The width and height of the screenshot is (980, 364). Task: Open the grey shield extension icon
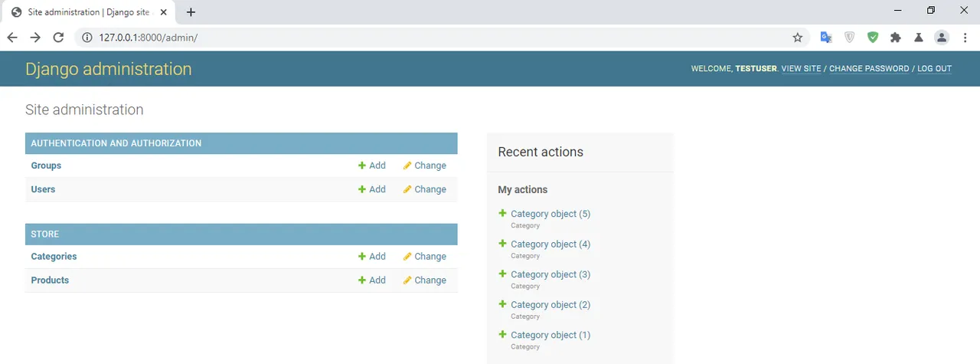[850, 38]
